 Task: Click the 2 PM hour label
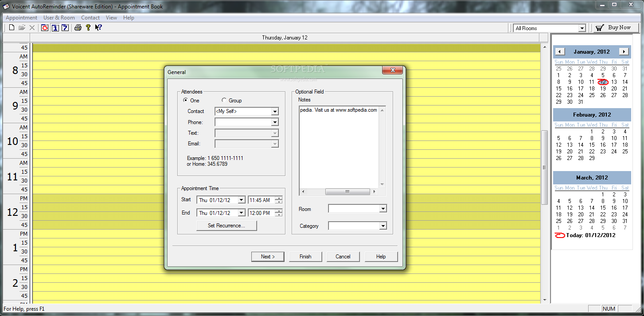click(x=15, y=283)
